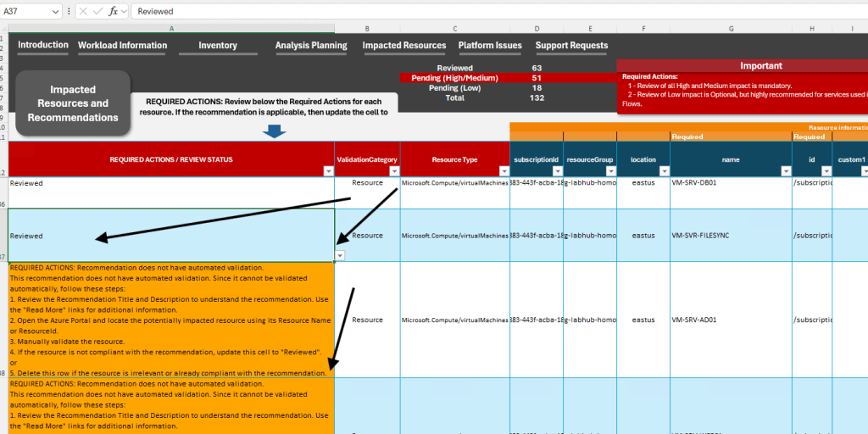Click the blue down arrow shape
The height and width of the screenshot is (434, 868).
coord(274,131)
